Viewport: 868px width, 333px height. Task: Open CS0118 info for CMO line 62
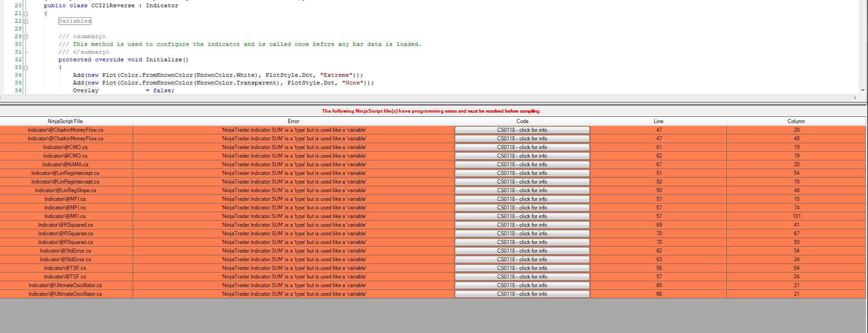point(522,156)
